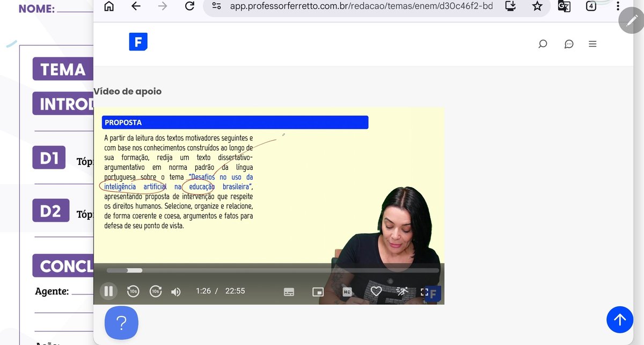Select the Vídeo de apoio heading

click(x=127, y=91)
